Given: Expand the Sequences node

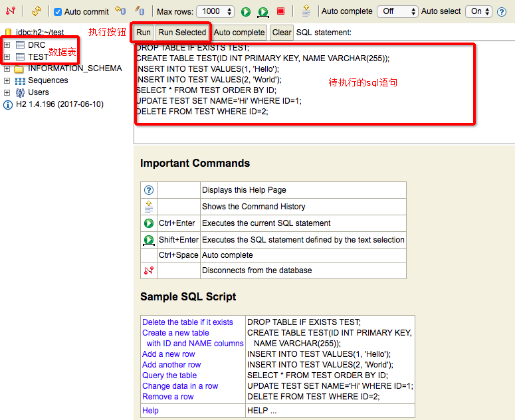Looking at the screenshot, I should (x=7, y=80).
